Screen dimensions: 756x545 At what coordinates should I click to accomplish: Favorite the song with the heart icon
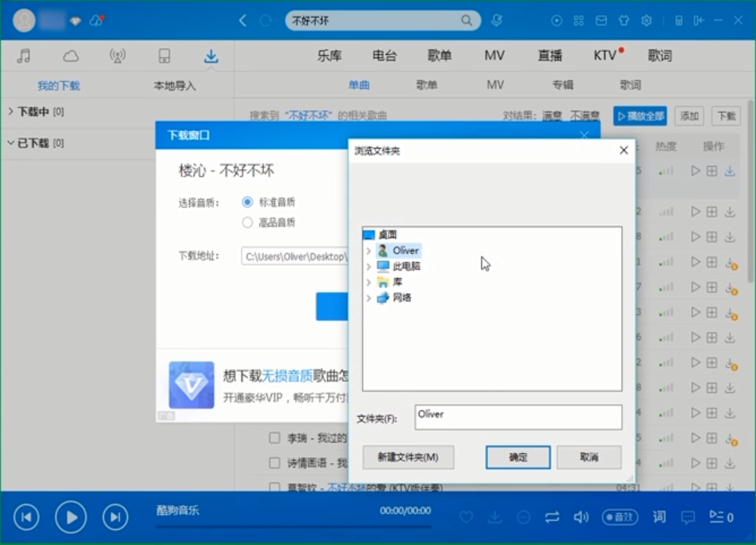click(466, 517)
